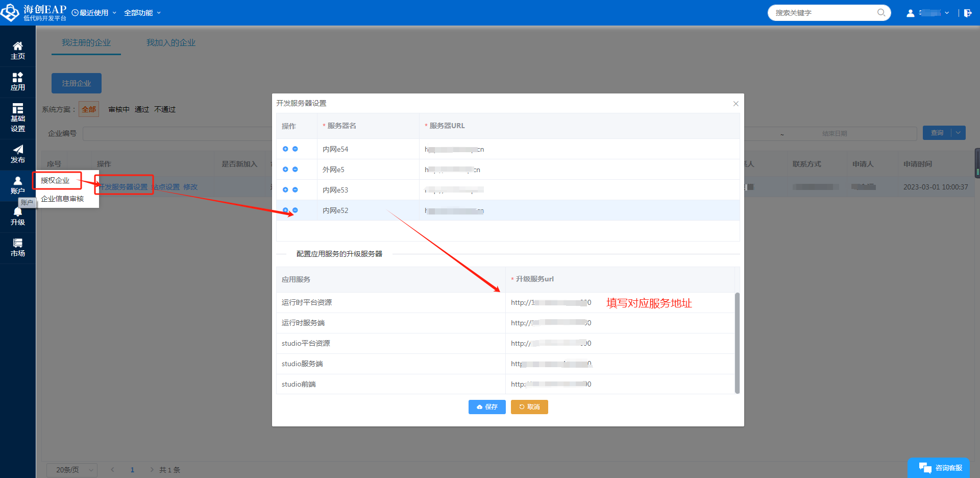The image size is (980, 478).
Task: Select the 审核中 filter option
Action: pos(118,109)
